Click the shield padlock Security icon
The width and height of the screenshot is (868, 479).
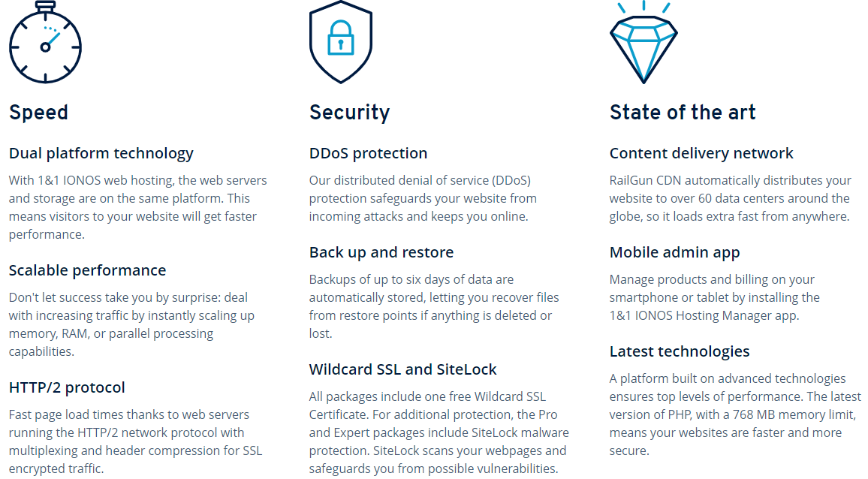[x=340, y=42]
